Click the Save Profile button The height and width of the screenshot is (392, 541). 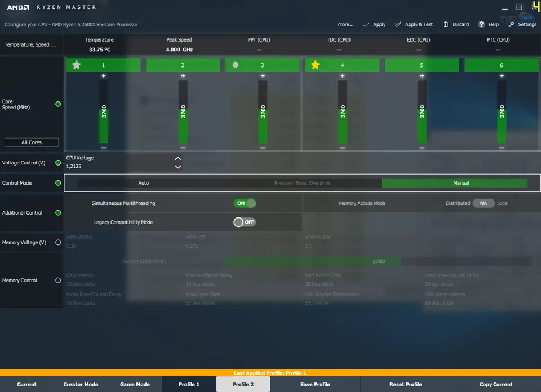coord(315,384)
